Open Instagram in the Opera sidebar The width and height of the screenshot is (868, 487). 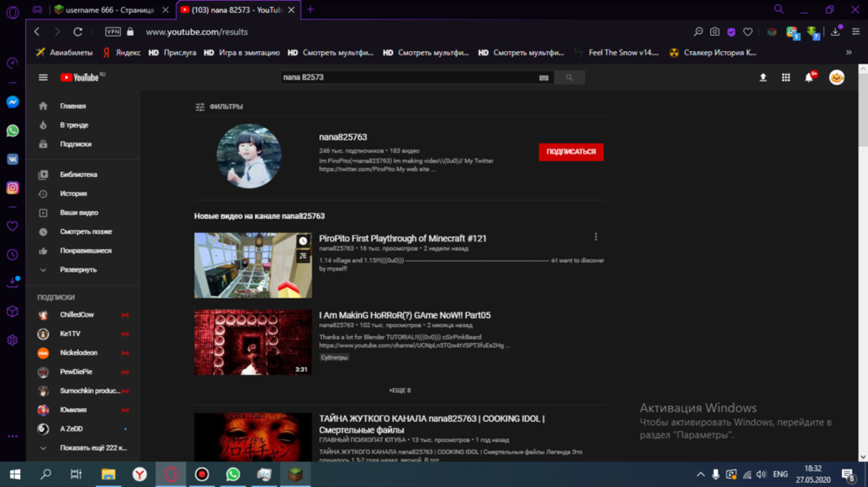point(12,188)
